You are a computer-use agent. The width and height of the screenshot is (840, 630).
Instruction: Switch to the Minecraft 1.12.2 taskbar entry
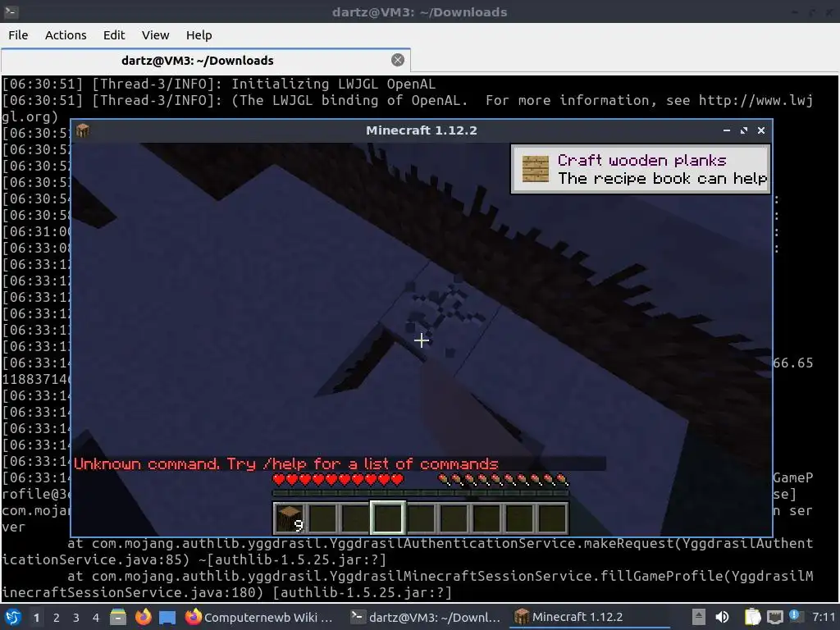(591, 617)
